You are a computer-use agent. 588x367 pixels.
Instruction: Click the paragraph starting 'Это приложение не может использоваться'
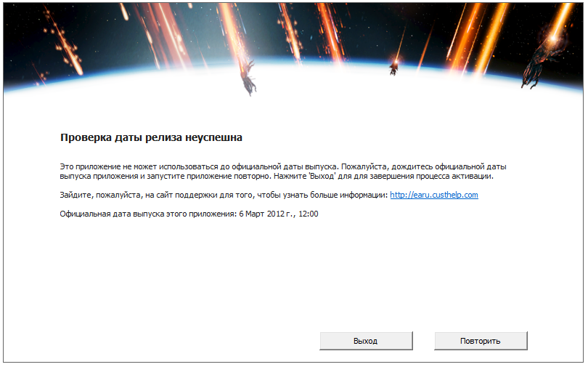coord(283,171)
